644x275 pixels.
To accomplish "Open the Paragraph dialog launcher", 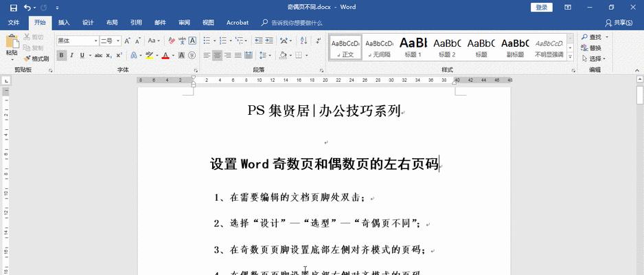I will [x=321, y=70].
